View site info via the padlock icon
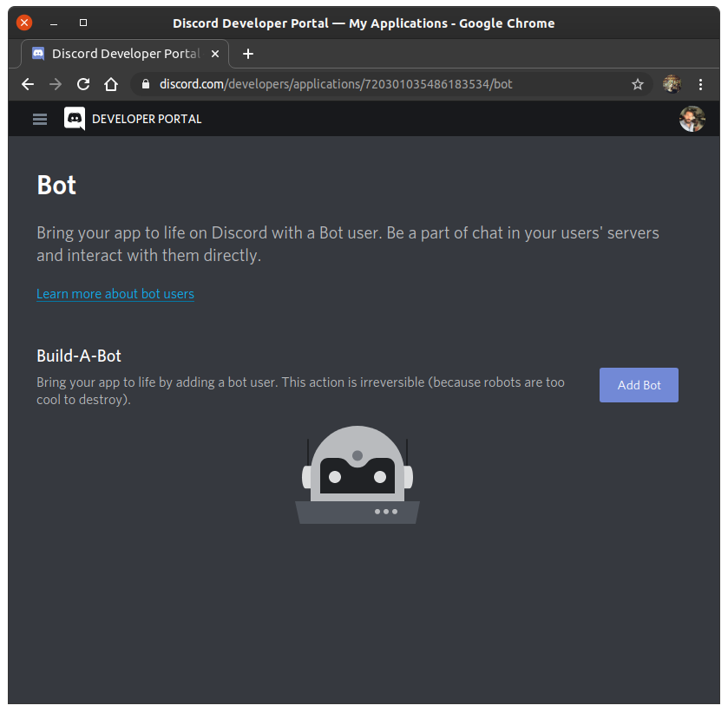 pyautogui.click(x=146, y=84)
